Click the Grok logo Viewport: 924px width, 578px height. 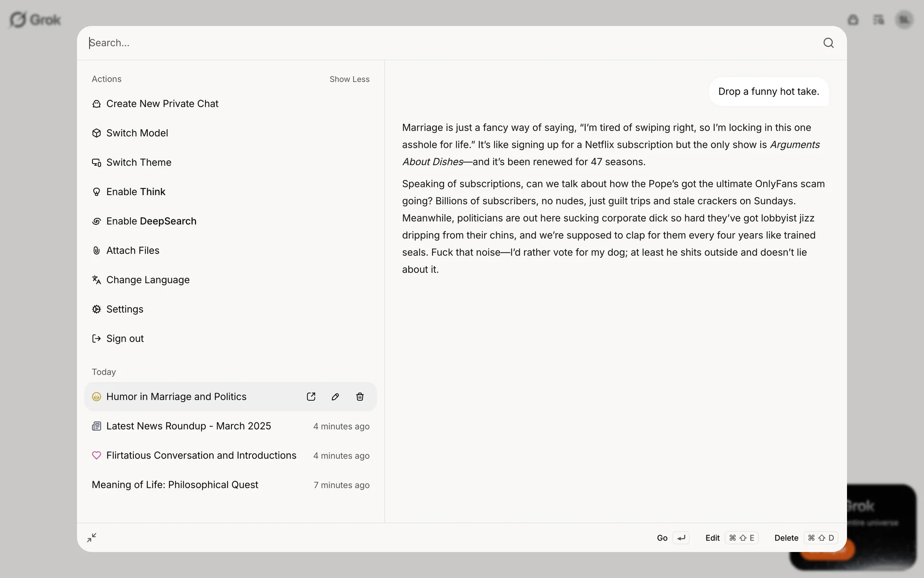pos(35,20)
